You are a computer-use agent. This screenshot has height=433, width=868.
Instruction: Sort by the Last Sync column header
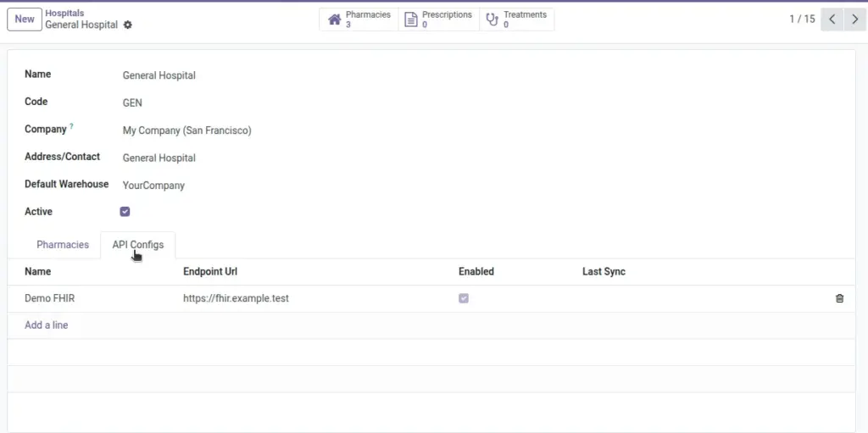click(x=604, y=271)
